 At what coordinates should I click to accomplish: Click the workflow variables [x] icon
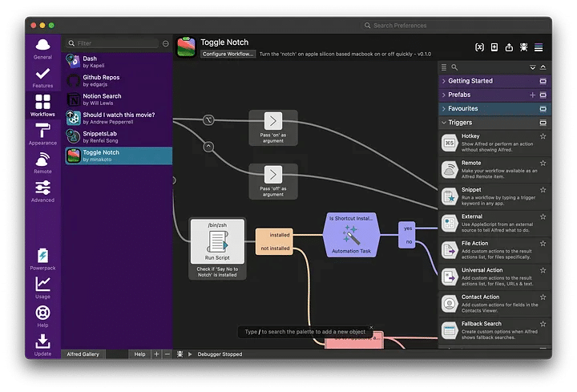pyautogui.click(x=479, y=47)
